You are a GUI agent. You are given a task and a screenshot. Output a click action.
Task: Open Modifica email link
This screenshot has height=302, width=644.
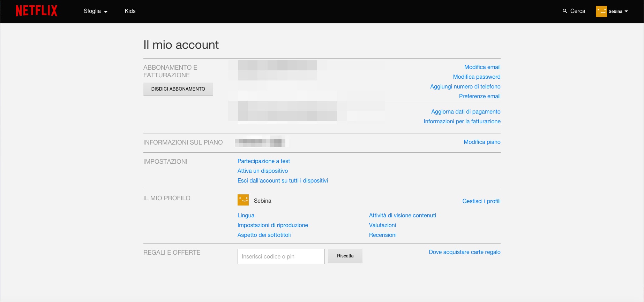tap(482, 67)
